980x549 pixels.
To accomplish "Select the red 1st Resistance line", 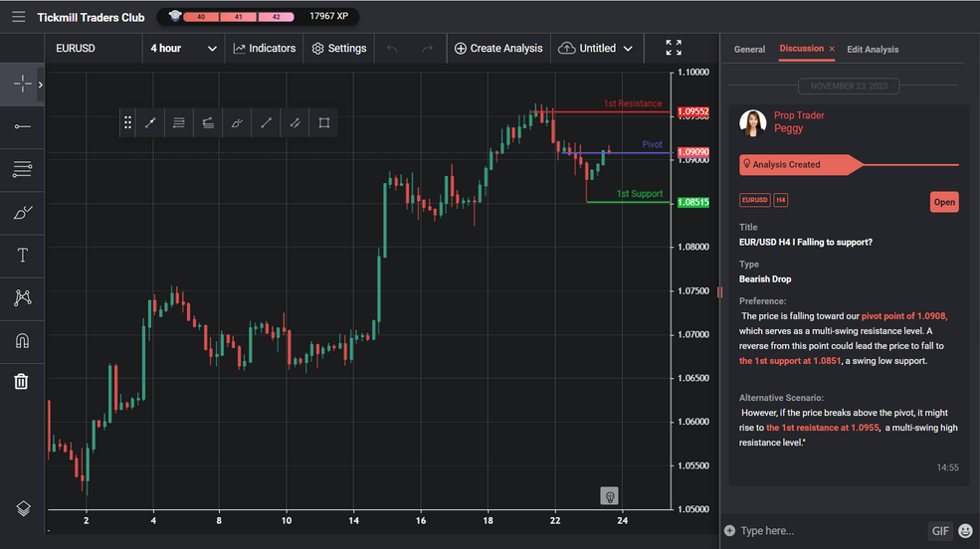I will tap(600, 112).
